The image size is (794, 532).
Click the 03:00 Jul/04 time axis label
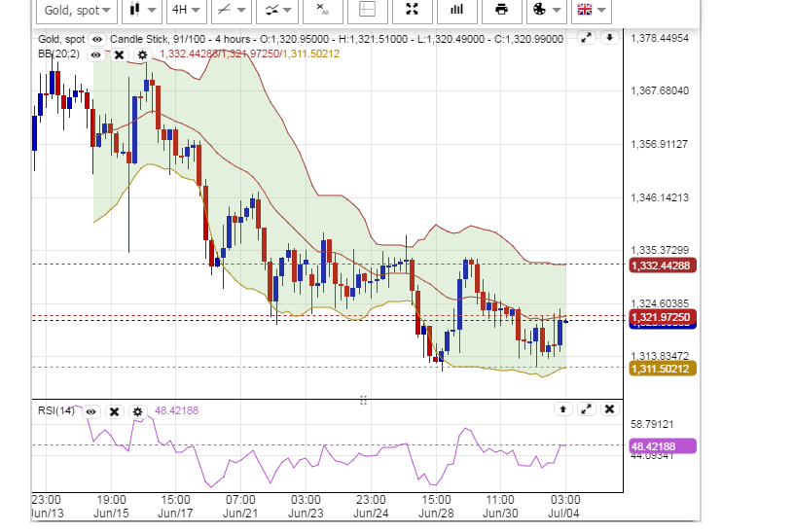(564, 507)
